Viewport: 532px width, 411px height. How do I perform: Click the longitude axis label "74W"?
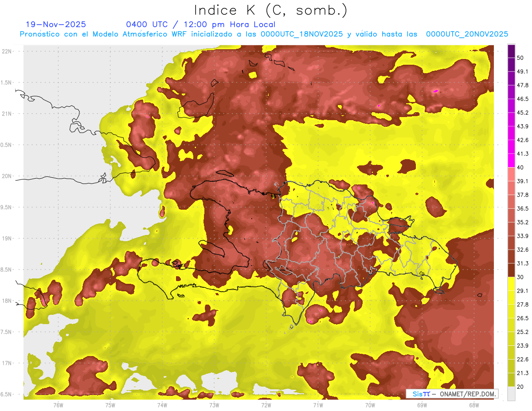162,405
